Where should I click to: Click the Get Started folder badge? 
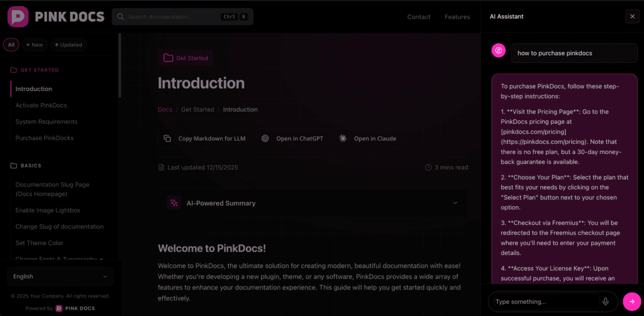(186, 58)
